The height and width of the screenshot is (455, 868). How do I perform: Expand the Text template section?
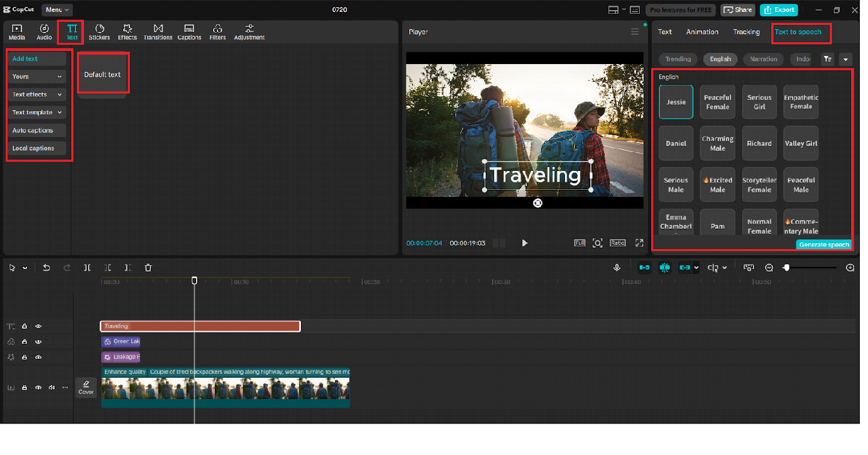pyautogui.click(x=37, y=112)
